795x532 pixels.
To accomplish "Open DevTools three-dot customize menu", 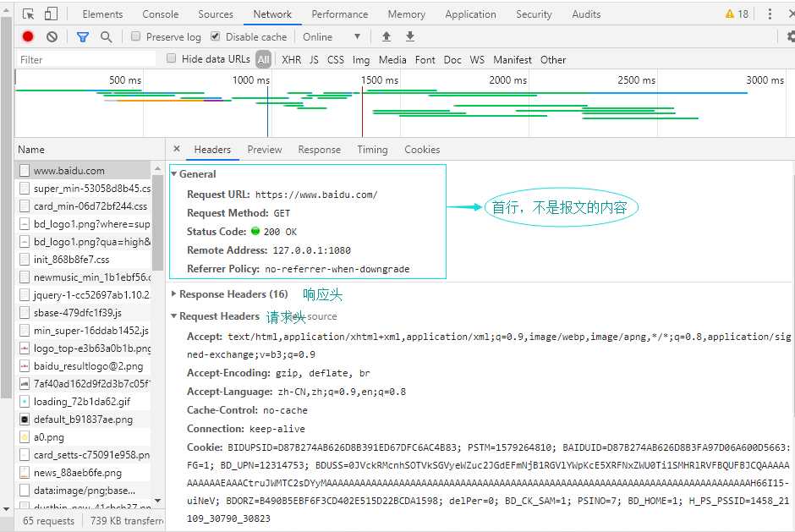I will tap(770, 14).
